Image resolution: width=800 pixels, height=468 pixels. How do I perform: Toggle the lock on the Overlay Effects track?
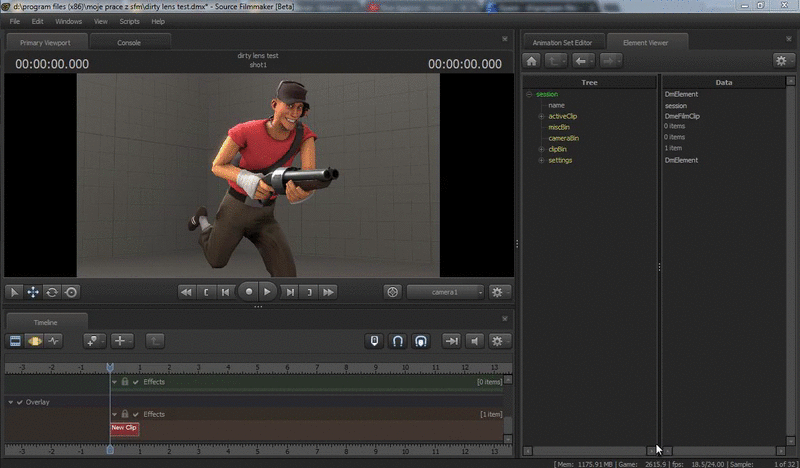125,414
